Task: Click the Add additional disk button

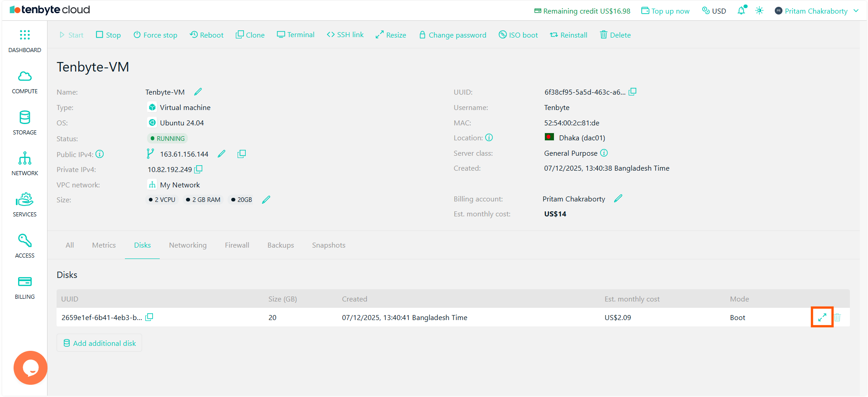Action: [100, 343]
